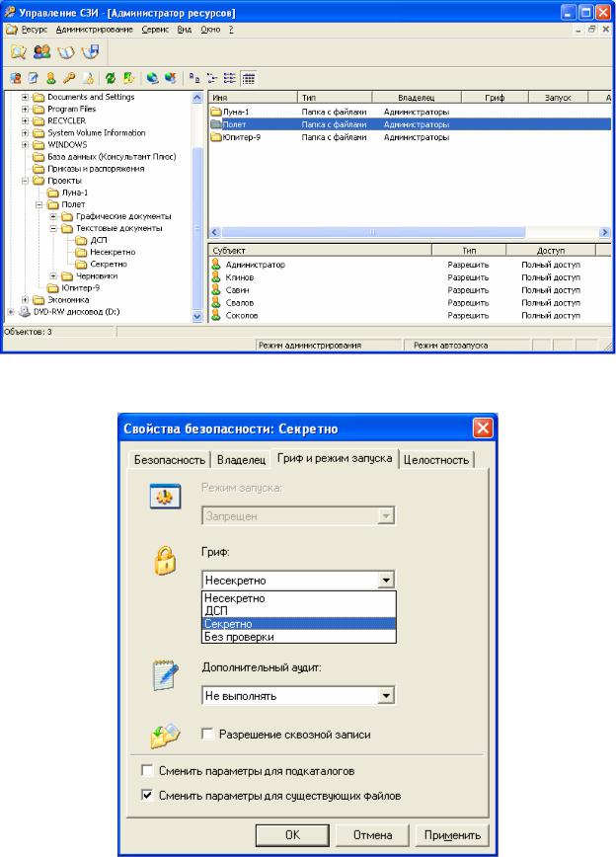Switch to the Владелец tab
Screen dimensions: 616x857
(x=241, y=460)
